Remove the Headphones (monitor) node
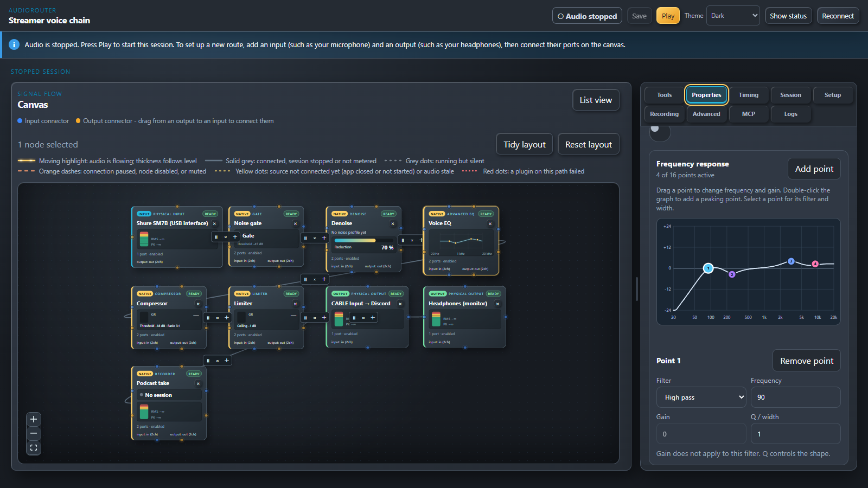 tap(497, 304)
